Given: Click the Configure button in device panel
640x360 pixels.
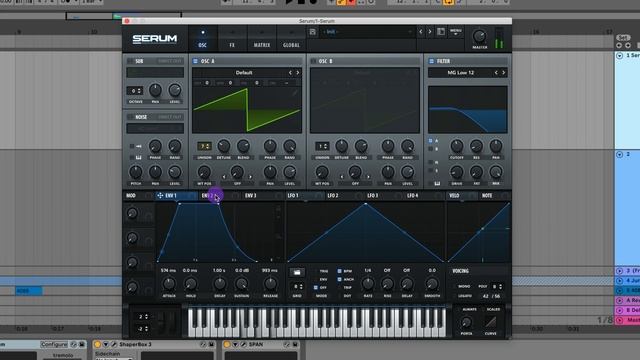Looking at the screenshot, I should click(x=54, y=345).
